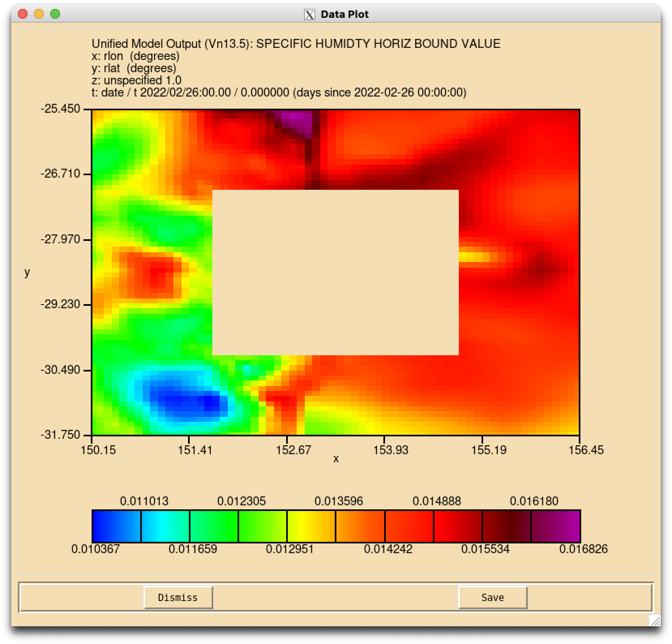Click the dark maroon colorbar segment
This screenshot has width=672, height=644.
click(506, 526)
